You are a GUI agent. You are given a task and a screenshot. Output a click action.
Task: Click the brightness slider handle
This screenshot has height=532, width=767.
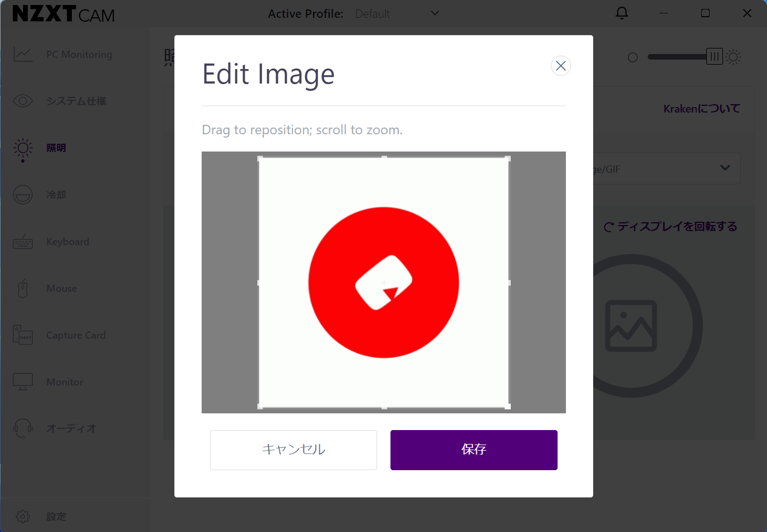point(714,56)
